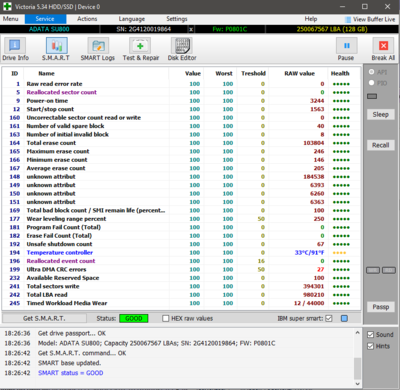The height and width of the screenshot is (390, 400).
Task: Click the Name column header
Action: point(47,73)
